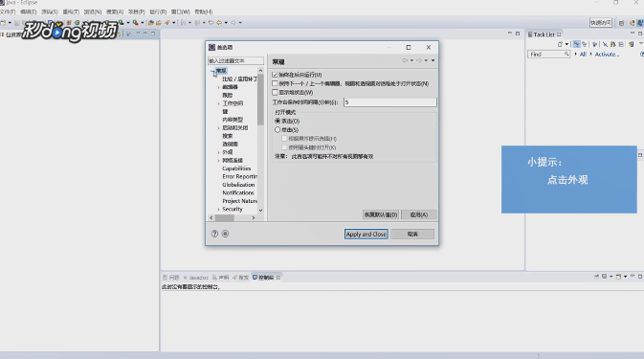
Task: Toggle the 始终在后台运行(U) checkbox
Action: [x=275, y=75]
